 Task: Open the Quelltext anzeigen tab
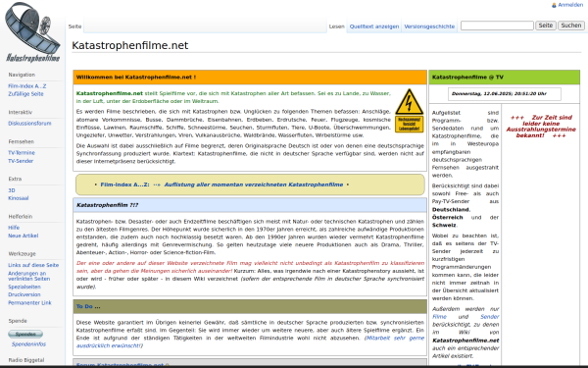[x=374, y=26]
